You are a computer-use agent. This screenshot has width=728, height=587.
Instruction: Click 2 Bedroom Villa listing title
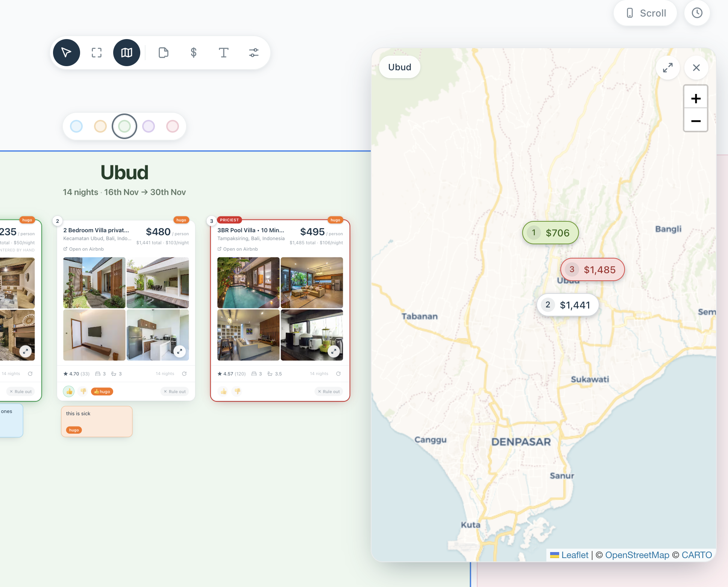[x=96, y=230]
